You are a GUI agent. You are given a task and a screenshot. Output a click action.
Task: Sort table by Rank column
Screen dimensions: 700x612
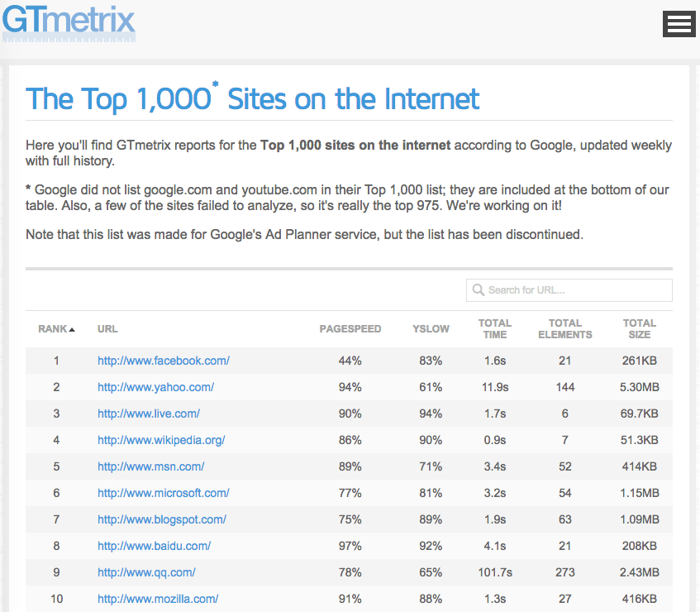[x=56, y=329]
